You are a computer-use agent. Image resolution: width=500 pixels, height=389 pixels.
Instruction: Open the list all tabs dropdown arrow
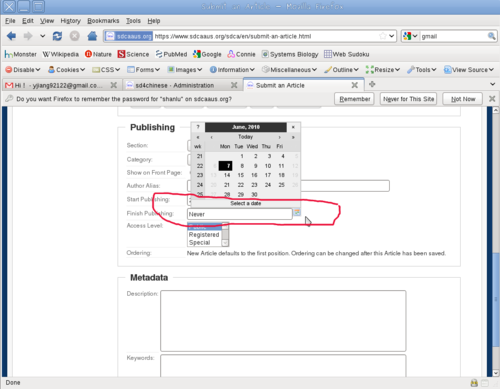point(492,84)
